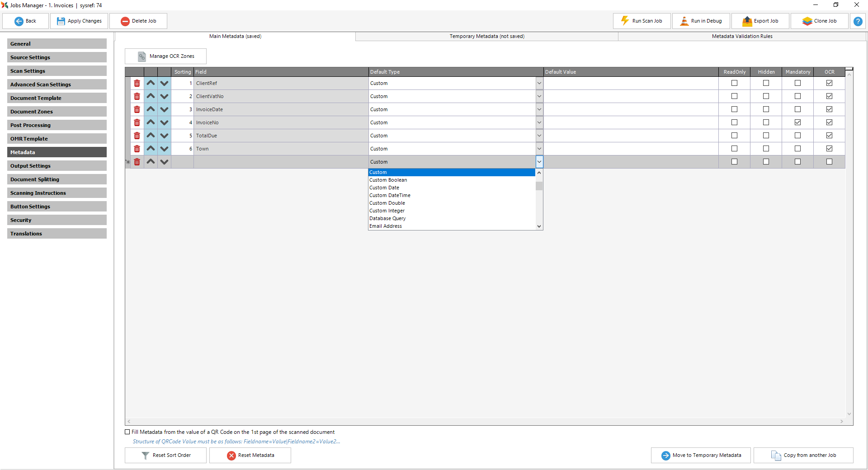Click Default Value cell for InvoiceNo
The width and height of the screenshot is (868, 470).
(631, 122)
